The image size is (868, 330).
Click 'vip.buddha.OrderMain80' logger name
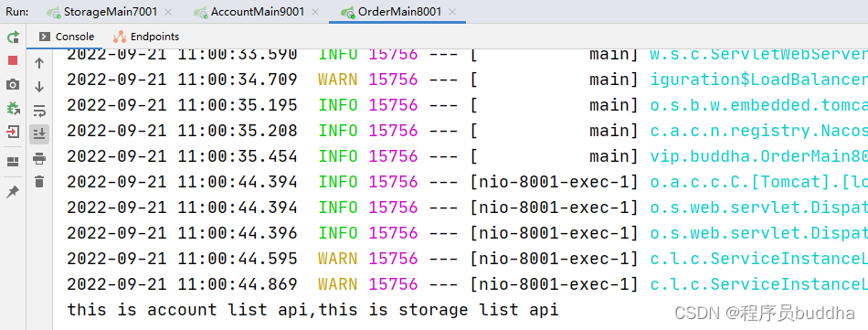(759, 156)
